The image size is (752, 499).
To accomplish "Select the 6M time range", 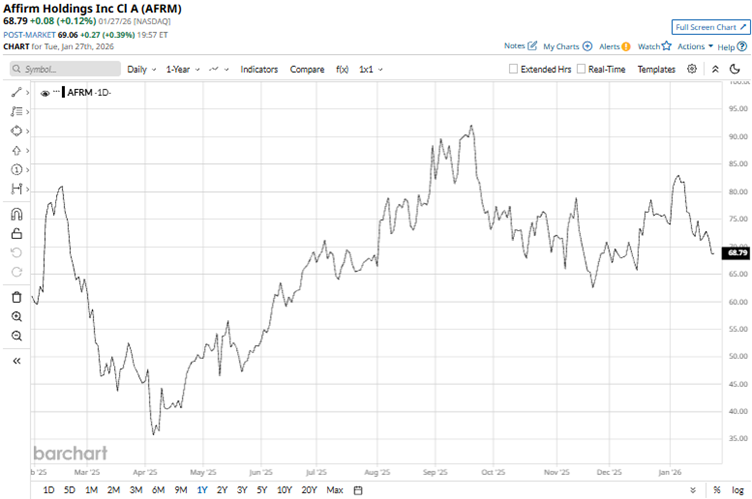I will click(x=158, y=490).
